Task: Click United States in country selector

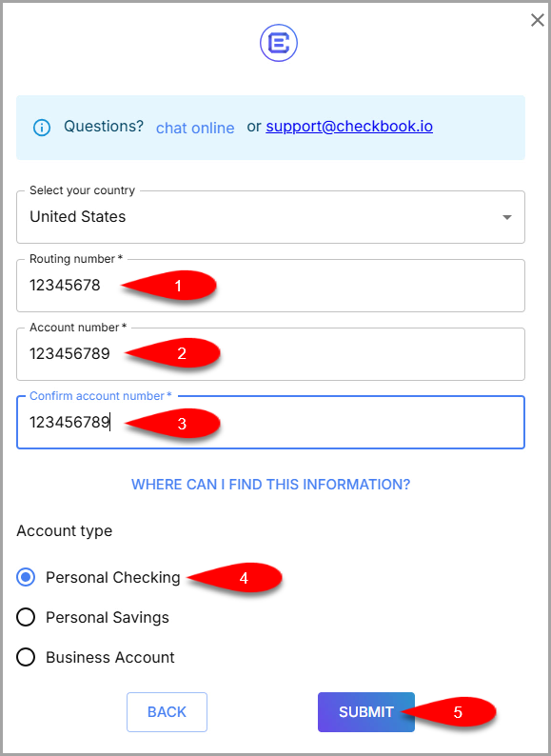Action: tap(78, 216)
